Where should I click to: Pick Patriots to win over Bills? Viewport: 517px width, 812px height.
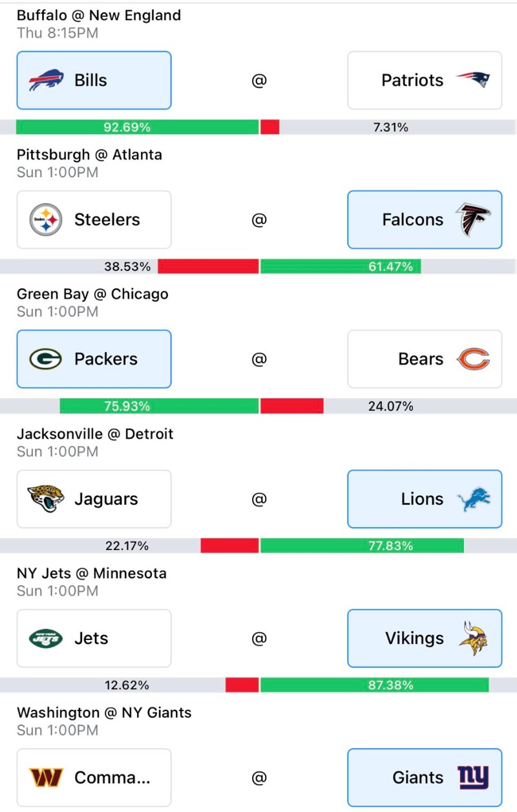(425, 81)
